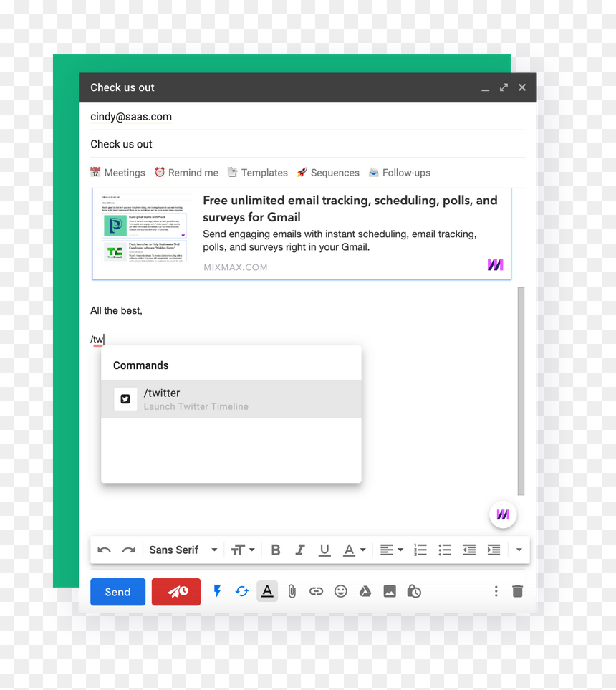Open the more options three-dot menu
Screen dimensions: 616x690
496,591
